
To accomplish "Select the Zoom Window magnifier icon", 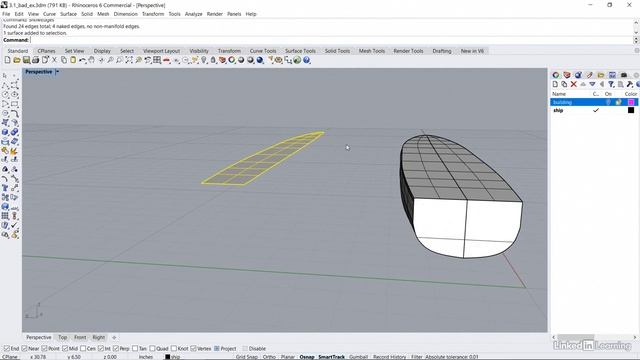I will (x=120, y=60).
